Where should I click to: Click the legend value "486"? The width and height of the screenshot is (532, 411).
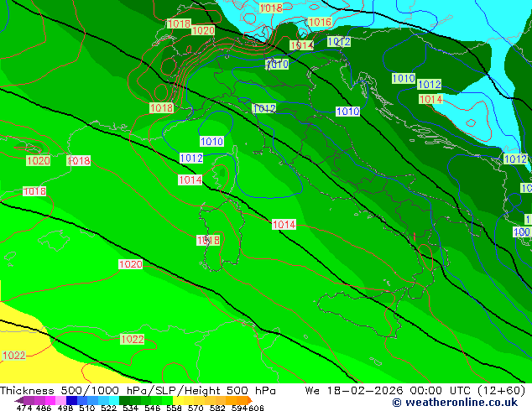pyautogui.click(x=44, y=408)
